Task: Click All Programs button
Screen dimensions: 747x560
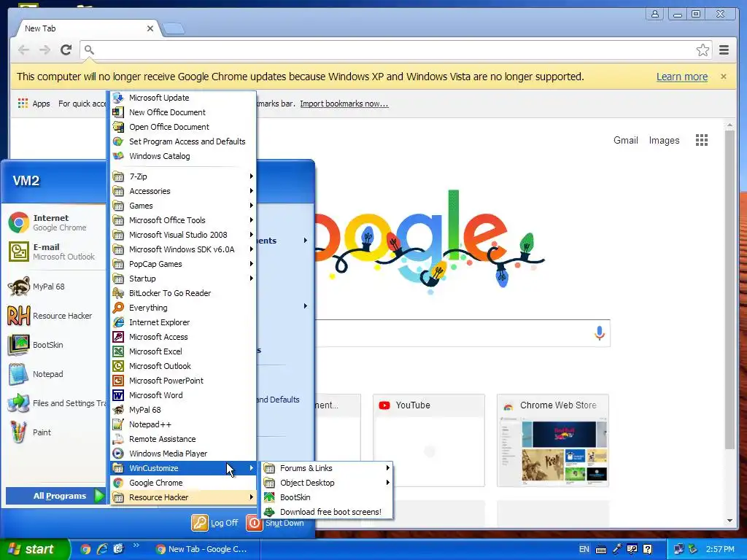Action: [x=55, y=496]
